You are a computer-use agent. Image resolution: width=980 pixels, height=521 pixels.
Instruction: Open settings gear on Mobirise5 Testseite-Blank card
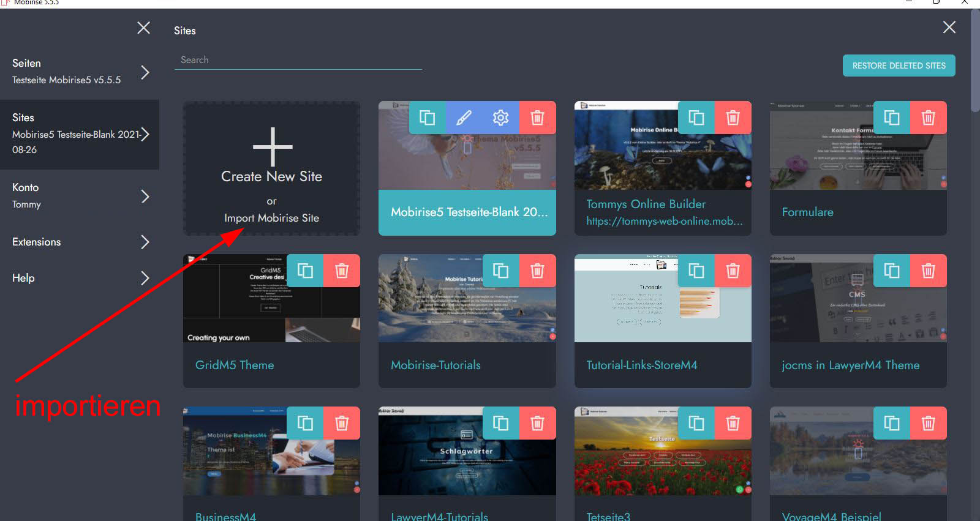(x=501, y=118)
